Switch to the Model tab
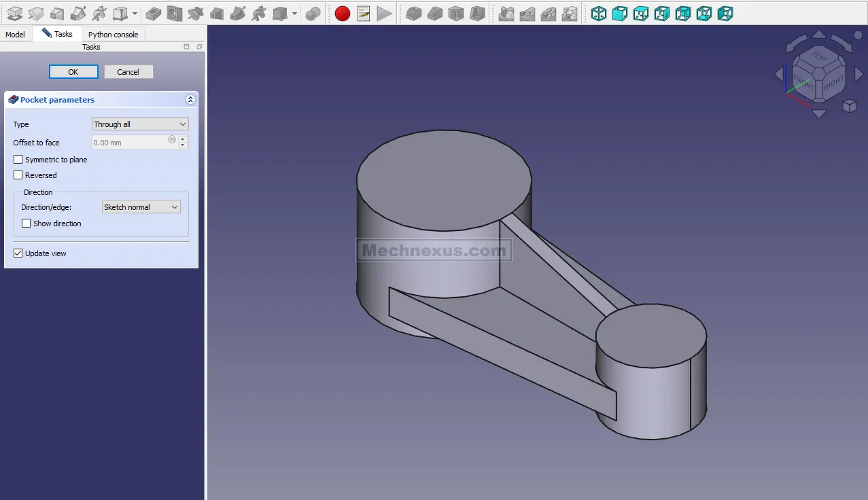 click(15, 35)
